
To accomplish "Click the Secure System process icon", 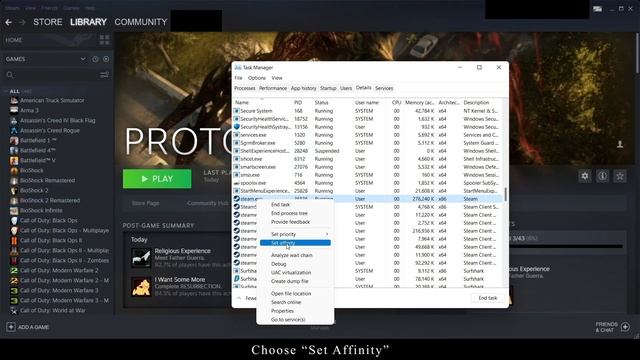I will click(236, 111).
